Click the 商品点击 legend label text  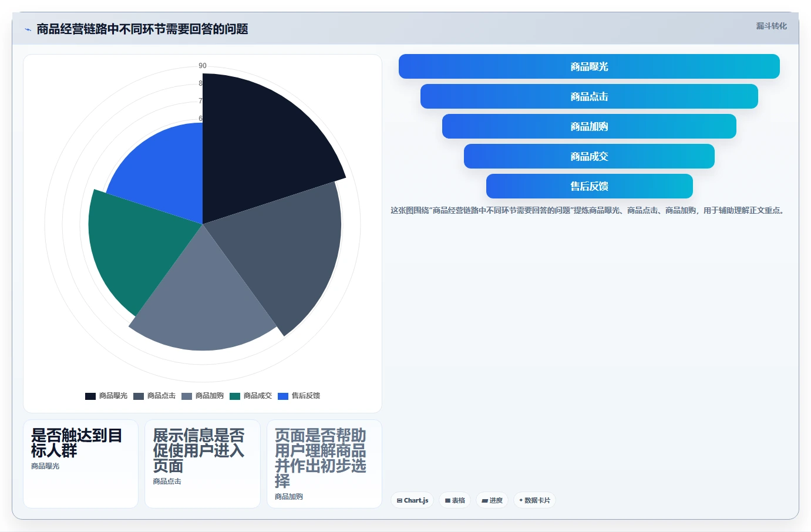tap(161, 396)
